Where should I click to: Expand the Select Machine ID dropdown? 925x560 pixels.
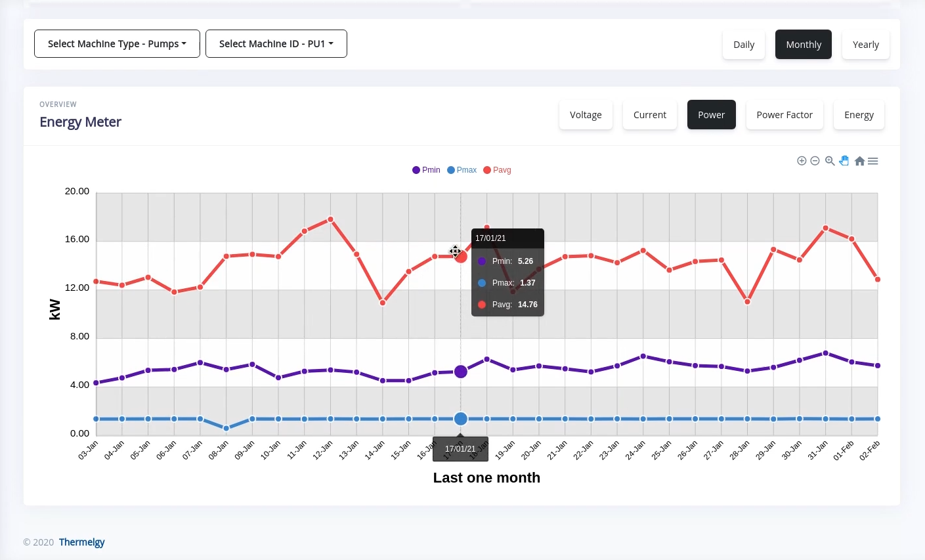tap(276, 44)
